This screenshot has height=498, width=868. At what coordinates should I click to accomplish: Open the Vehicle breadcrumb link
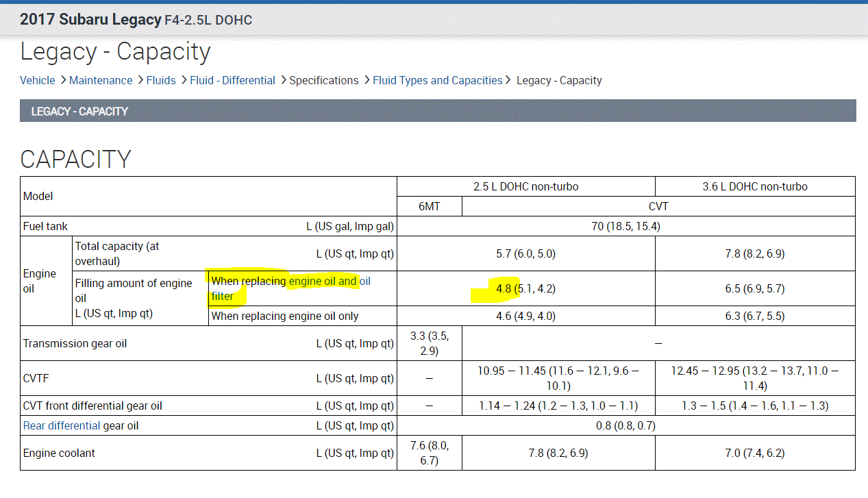[x=37, y=80]
